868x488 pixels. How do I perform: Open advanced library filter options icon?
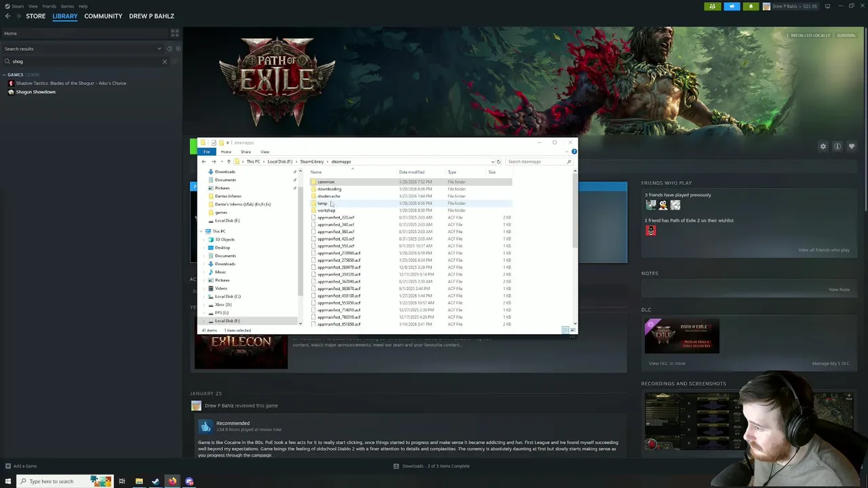[x=175, y=62]
